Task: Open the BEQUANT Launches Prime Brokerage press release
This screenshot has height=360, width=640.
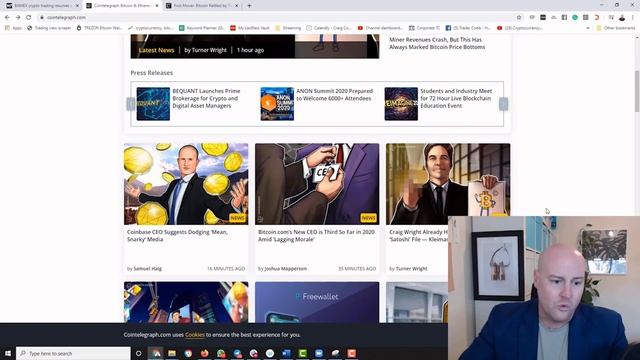Action: click(x=206, y=98)
